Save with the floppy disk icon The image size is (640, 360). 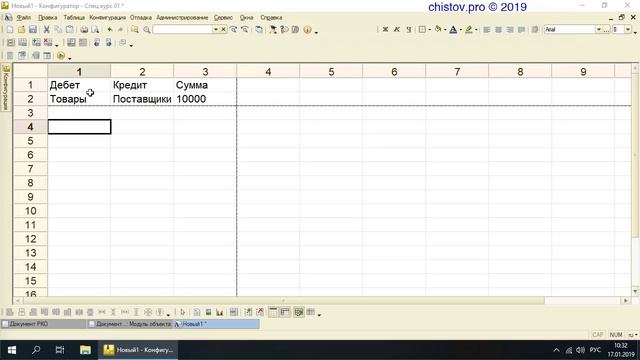click(33, 29)
